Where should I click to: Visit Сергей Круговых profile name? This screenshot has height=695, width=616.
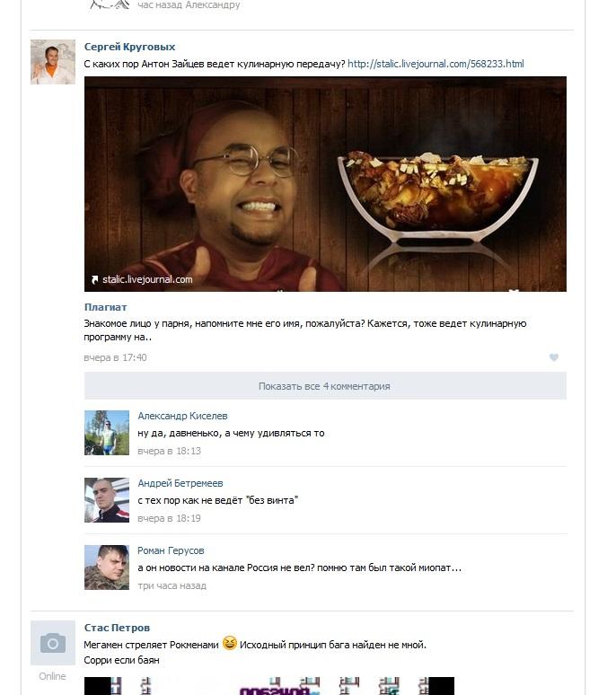(129, 47)
